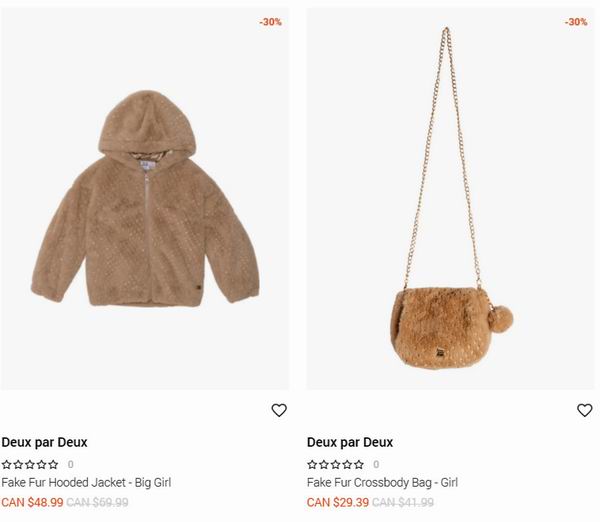Click the struck-through CAN $41.99 price
This screenshot has width=600, height=522.
(403, 502)
